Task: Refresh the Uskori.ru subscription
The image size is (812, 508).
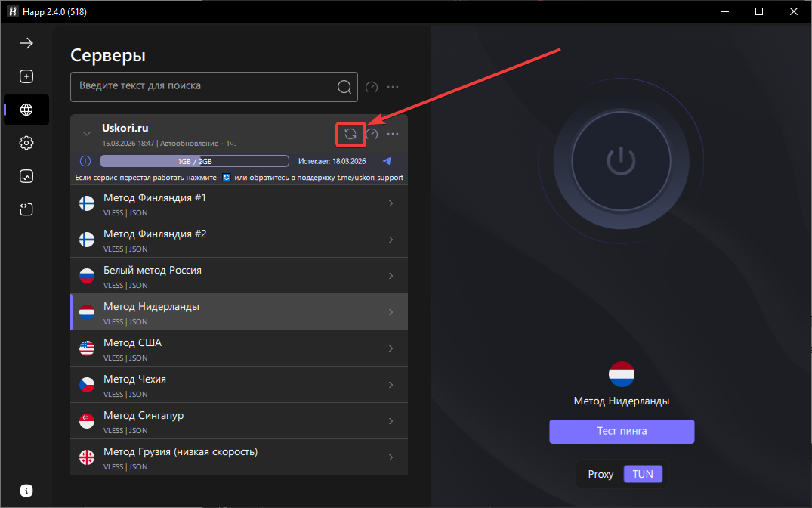Action: click(350, 135)
